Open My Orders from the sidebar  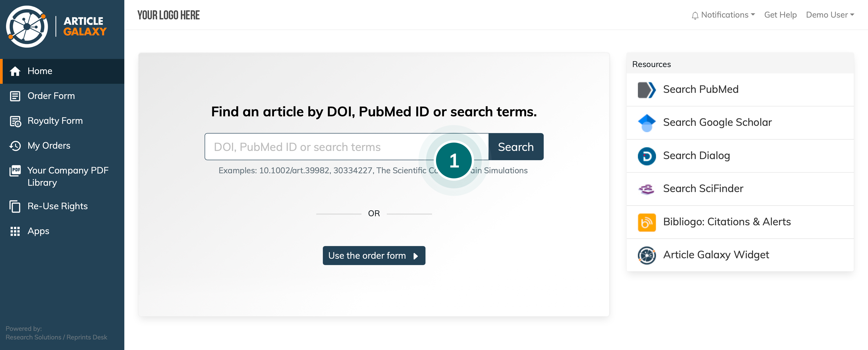pyautogui.click(x=49, y=145)
